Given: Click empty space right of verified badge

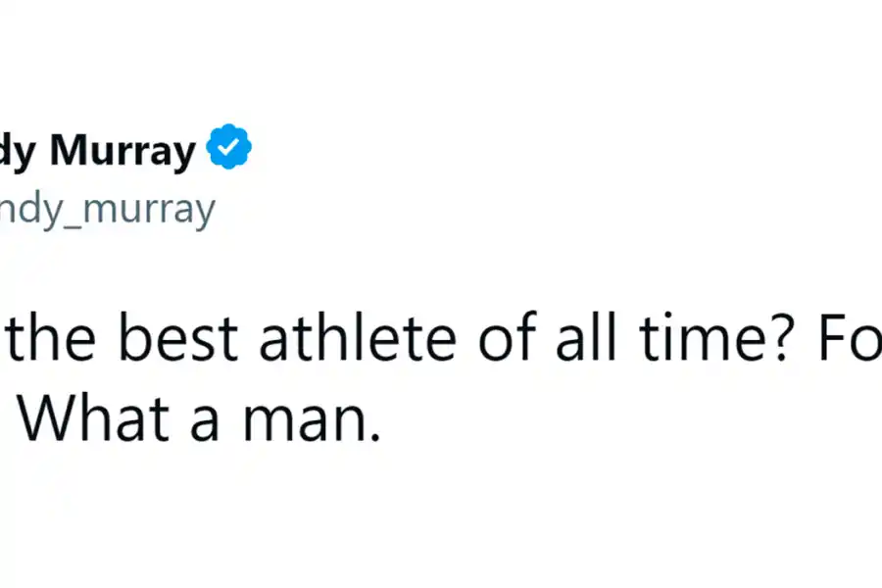Looking at the screenshot, I should [490, 149].
